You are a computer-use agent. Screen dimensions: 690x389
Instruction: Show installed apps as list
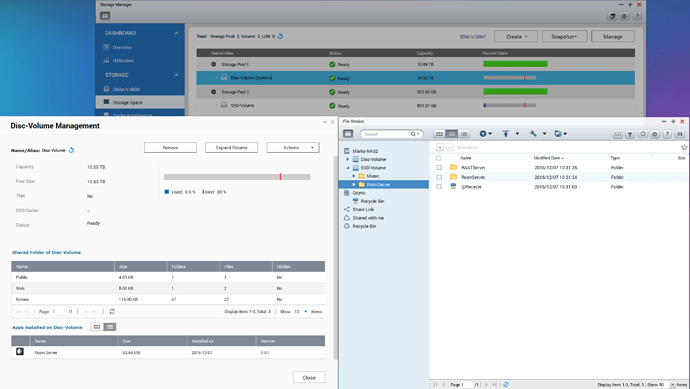pyautogui.click(x=110, y=327)
